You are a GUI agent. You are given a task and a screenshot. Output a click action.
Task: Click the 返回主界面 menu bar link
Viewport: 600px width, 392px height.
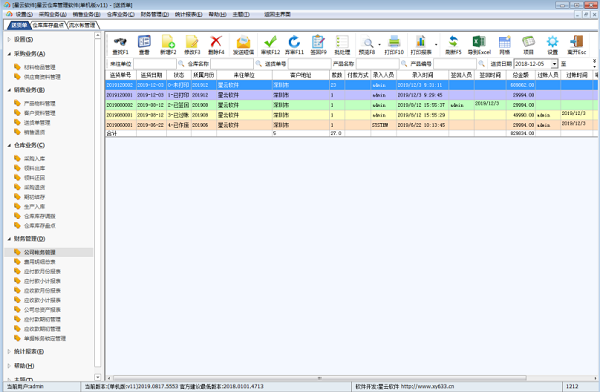277,14
